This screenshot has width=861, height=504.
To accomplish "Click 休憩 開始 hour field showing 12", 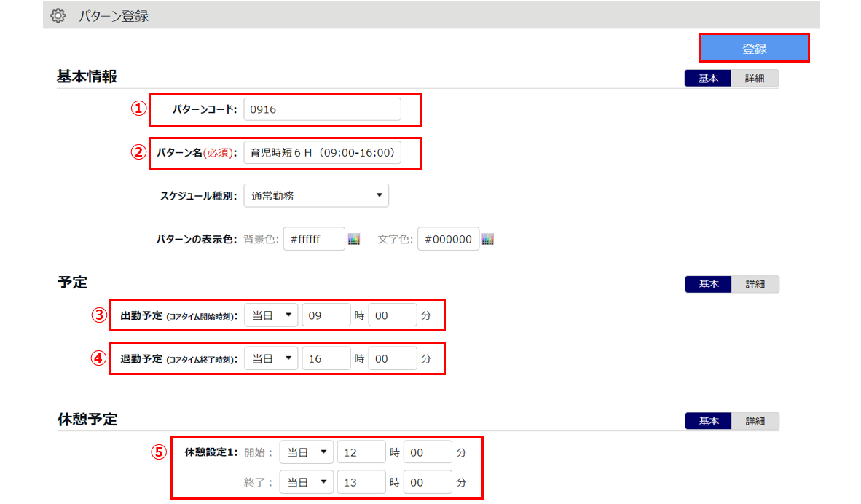I will click(361, 452).
